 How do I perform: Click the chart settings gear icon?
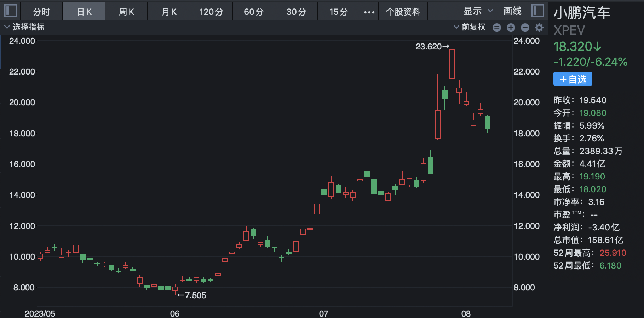[x=539, y=28]
